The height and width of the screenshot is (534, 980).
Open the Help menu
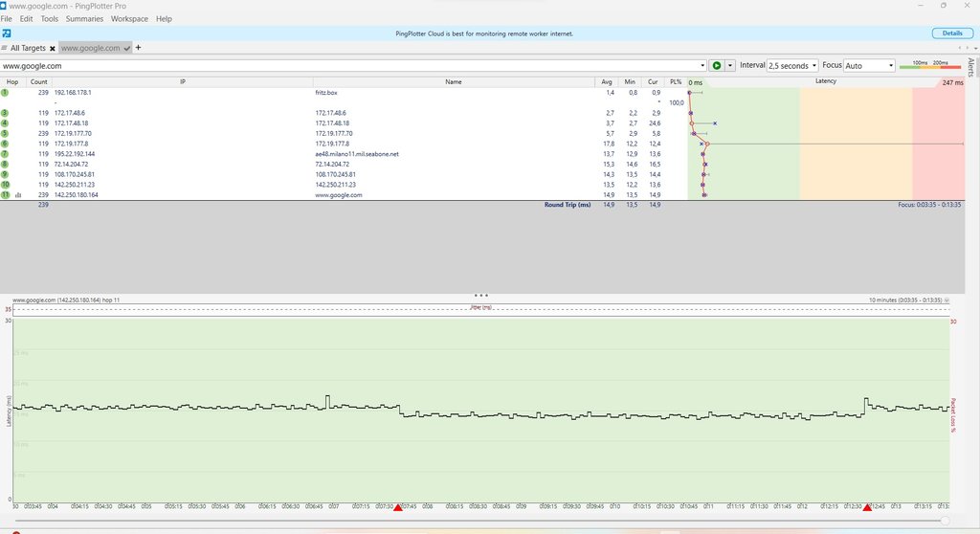[x=164, y=19]
